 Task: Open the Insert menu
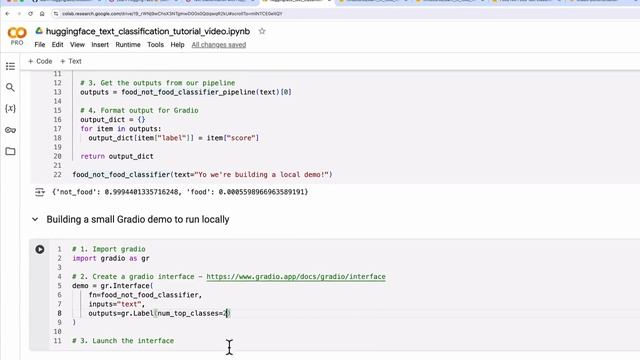(100, 44)
